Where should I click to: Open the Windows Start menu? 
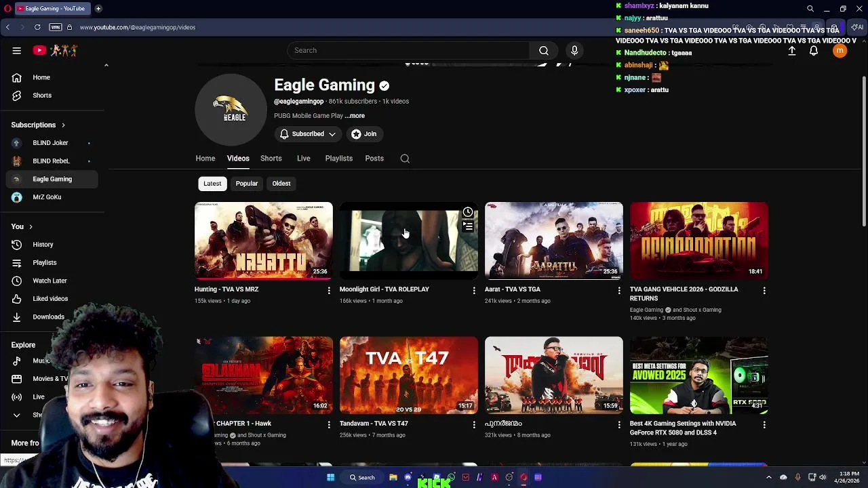point(330,478)
